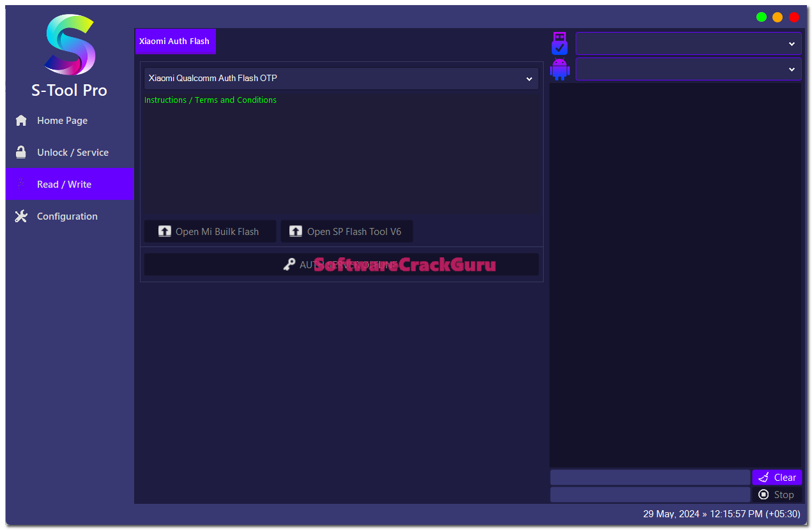
Task: Click the Auth server button
Action: click(x=341, y=264)
